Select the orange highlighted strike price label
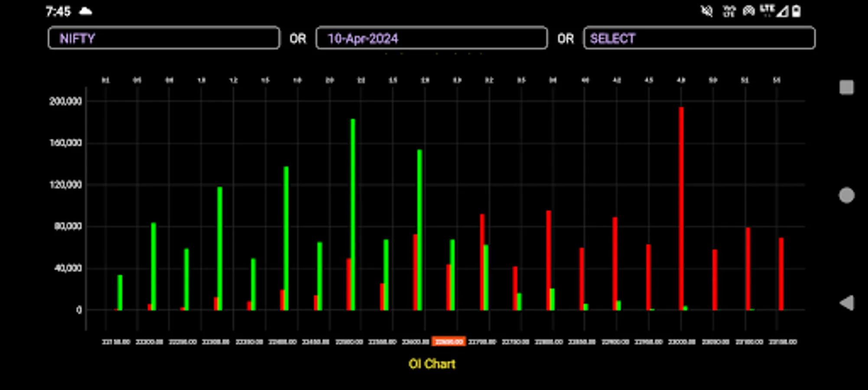This screenshot has height=390, width=868. 449,341
